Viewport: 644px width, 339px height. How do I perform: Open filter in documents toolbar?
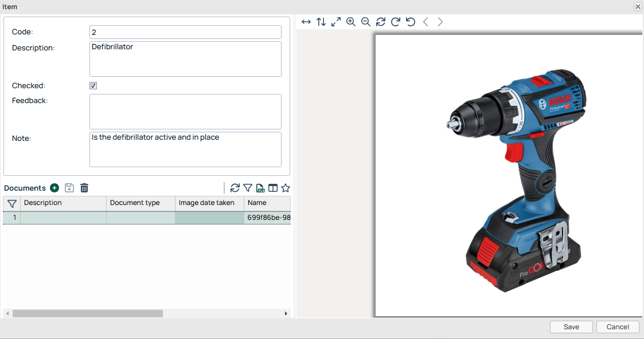(x=248, y=188)
